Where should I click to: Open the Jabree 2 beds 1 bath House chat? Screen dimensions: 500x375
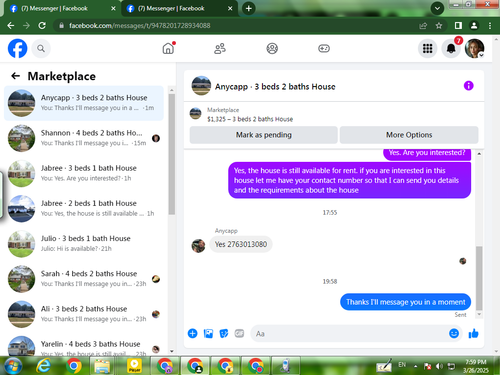point(84,208)
